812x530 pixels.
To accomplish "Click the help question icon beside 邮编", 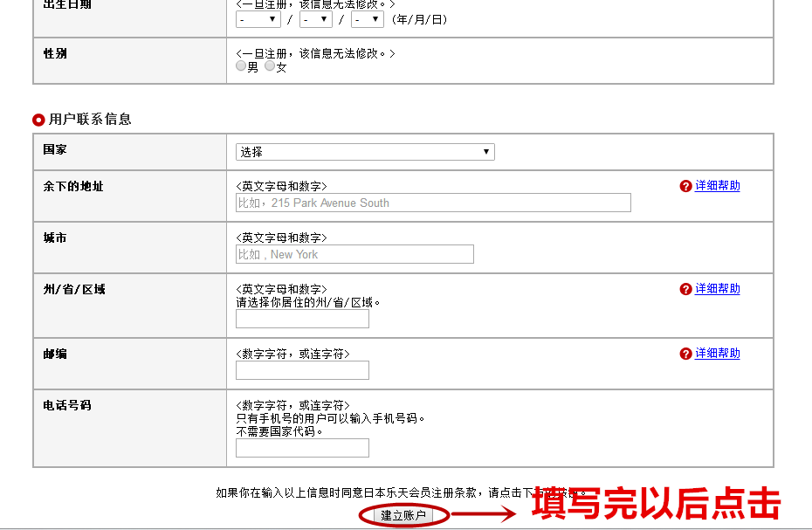I will 685,354.
